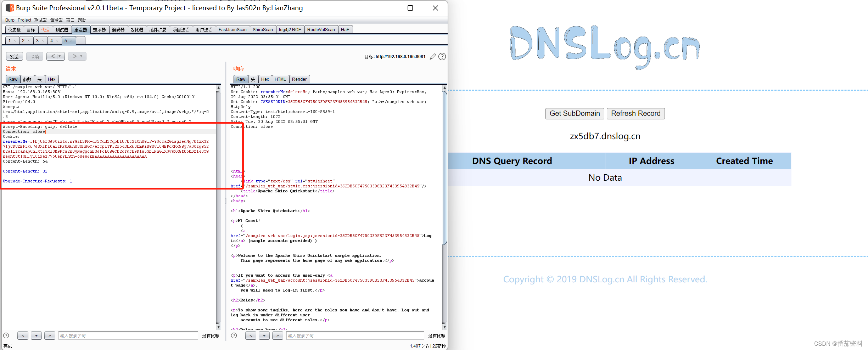Image resolution: width=868 pixels, height=350 pixels.
Task: Click previous match button in request search bar
Action: click(x=23, y=335)
